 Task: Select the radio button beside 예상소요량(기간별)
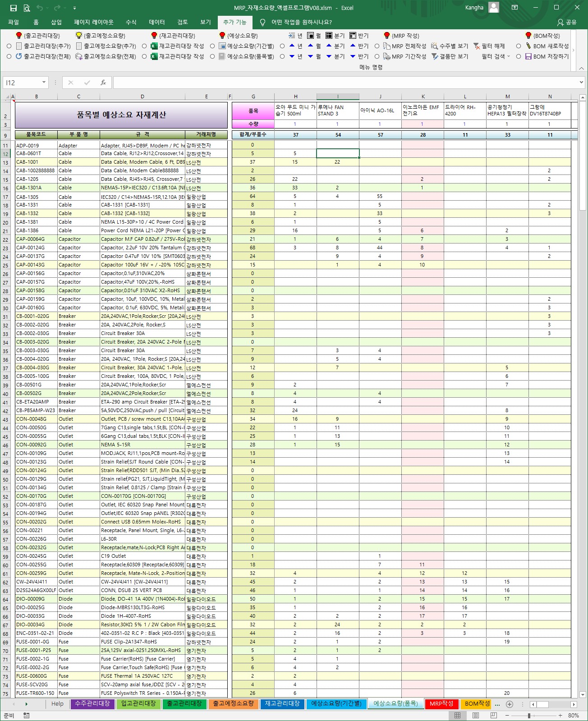tap(212, 46)
